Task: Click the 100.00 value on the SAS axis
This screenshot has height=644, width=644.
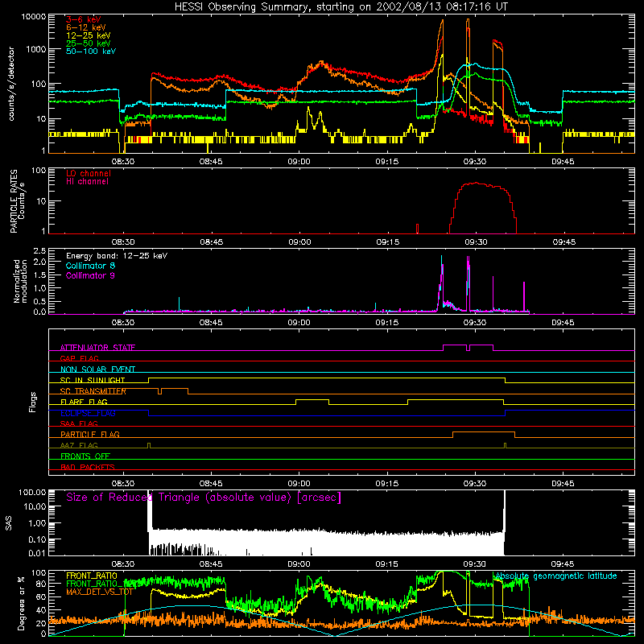Action: point(32,493)
